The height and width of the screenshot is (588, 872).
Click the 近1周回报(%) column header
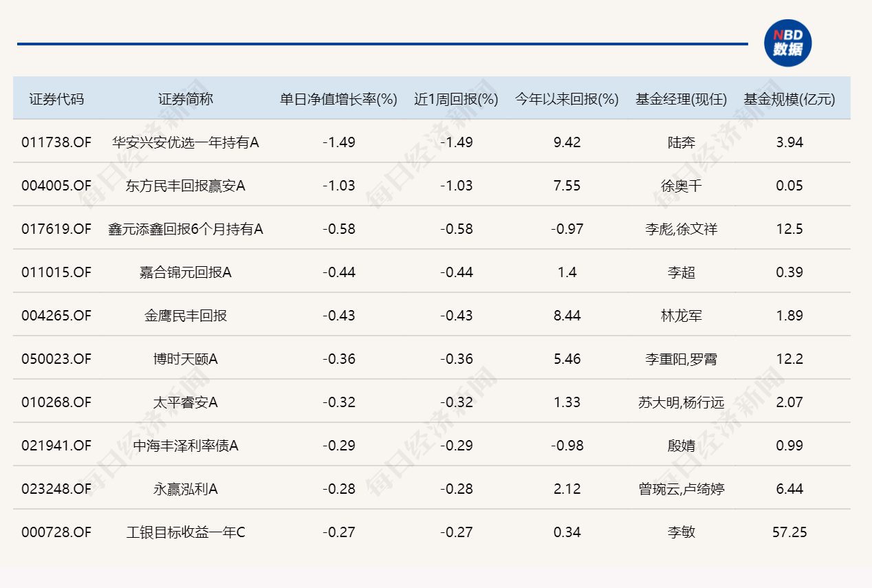pos(456,99)
